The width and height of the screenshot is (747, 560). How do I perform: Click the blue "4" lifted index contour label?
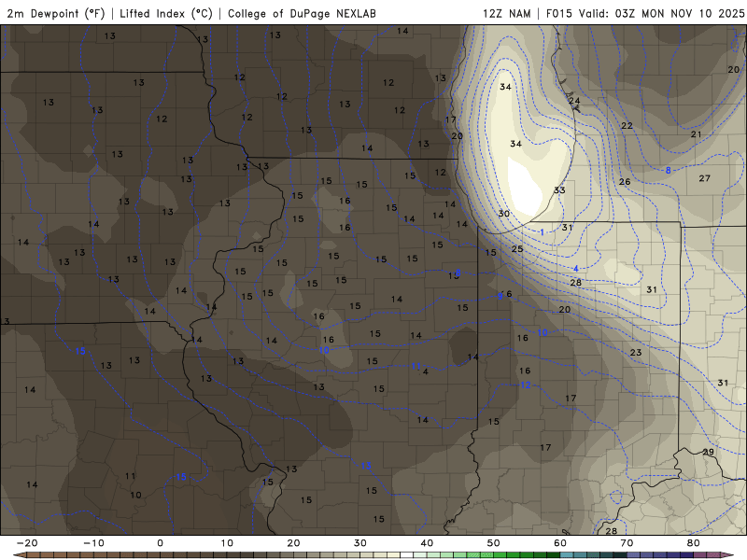coord(576,269)
